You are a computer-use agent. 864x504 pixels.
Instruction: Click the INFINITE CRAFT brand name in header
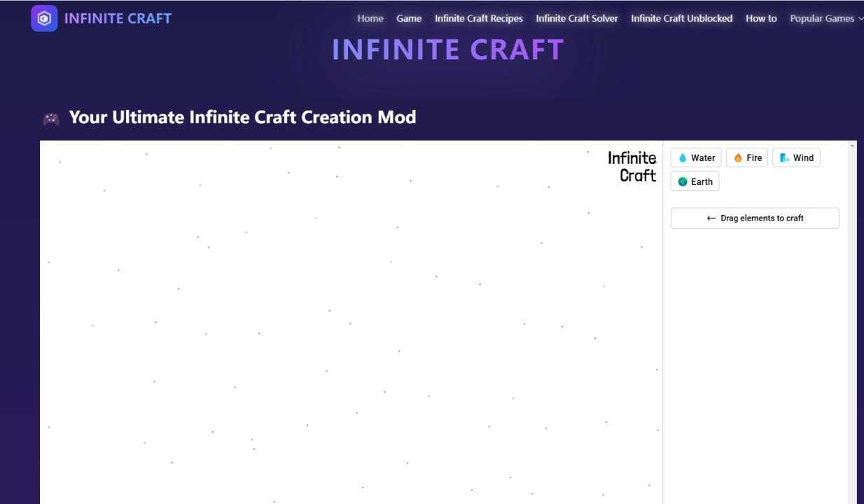(118, 19)
